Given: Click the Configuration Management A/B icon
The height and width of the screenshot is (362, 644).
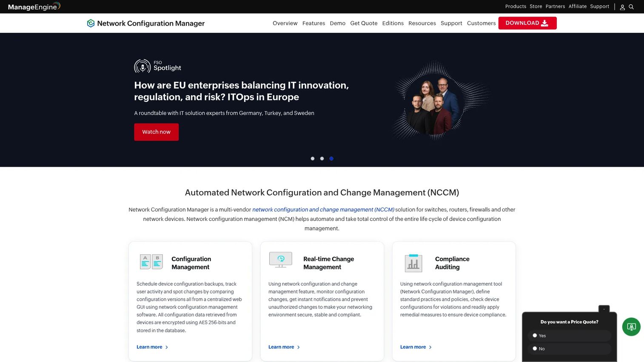Looking at the screenshot, I should pyautogui.click(x=151, y=262).
